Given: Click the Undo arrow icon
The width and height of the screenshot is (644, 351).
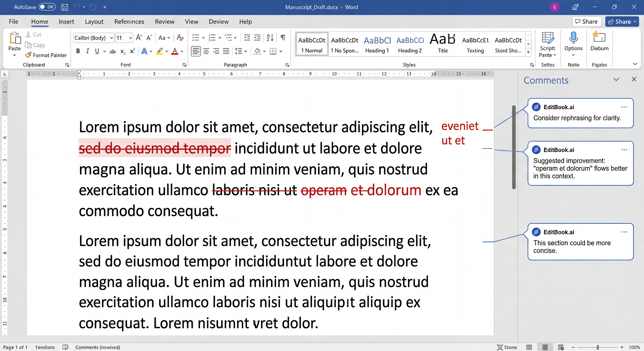Looking at the screenshot, I should [x=77, y=7].
